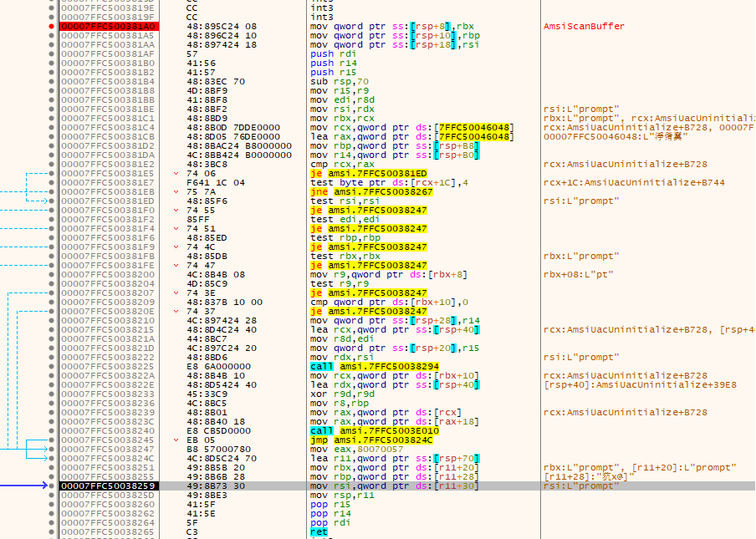Toggle breakpoint dot beside address 00007FFC50038247
Viewport: 756px width, 539px height.
tap(52, 449)
